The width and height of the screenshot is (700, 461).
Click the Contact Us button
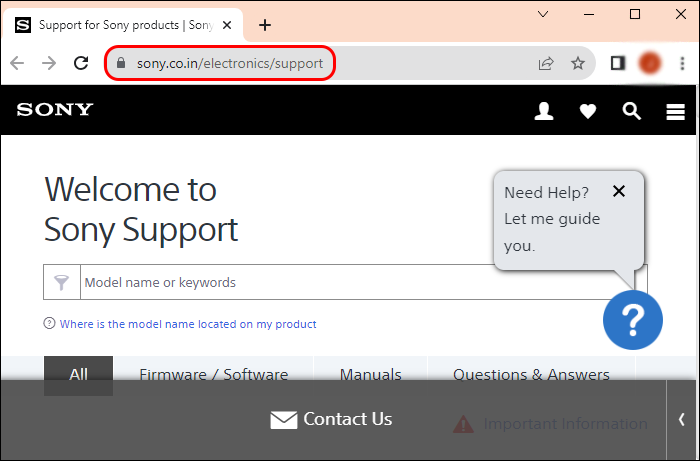[x=331, y=419]
